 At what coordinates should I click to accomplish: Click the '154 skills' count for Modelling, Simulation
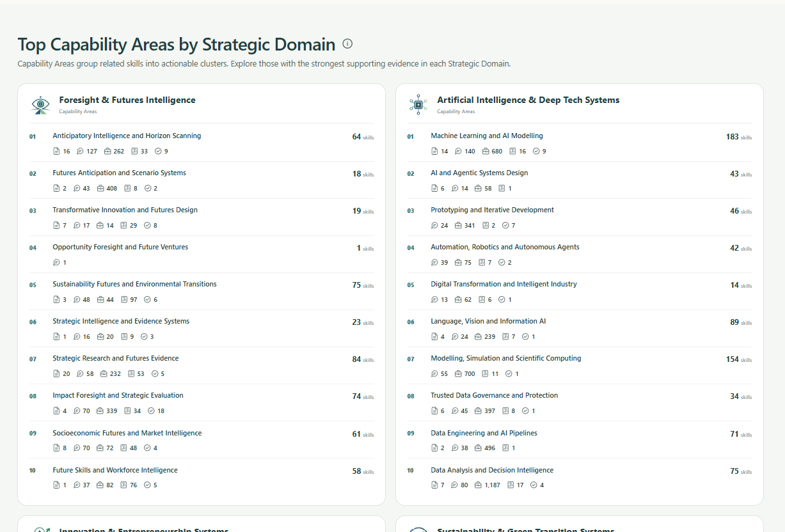click(739, 359)
